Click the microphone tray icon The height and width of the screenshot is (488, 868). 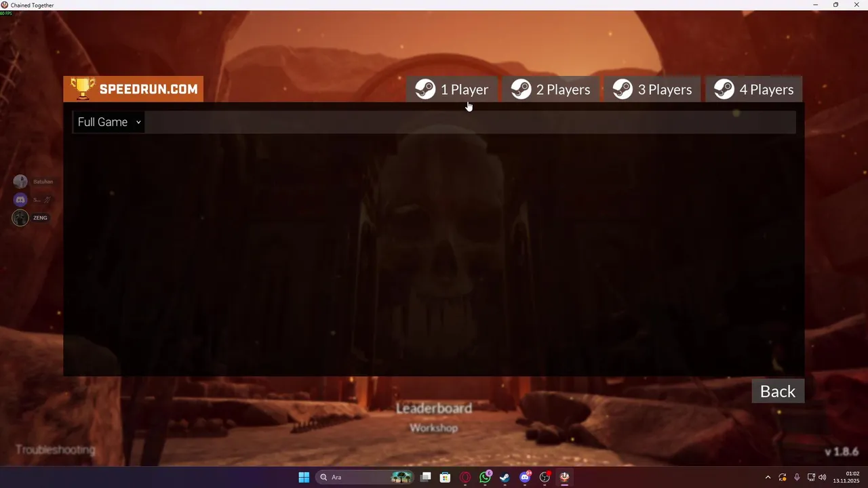tap(797, 477)
